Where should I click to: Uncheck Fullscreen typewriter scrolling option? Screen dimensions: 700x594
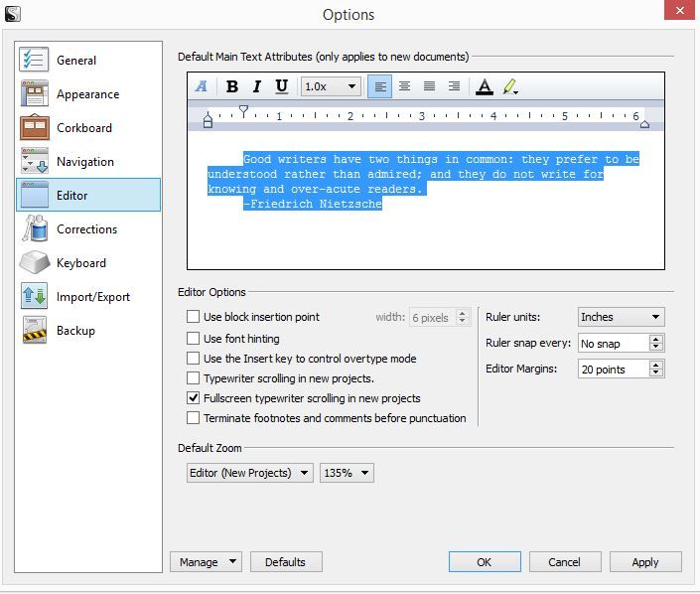pyautogui.click(x=193, y=398)
